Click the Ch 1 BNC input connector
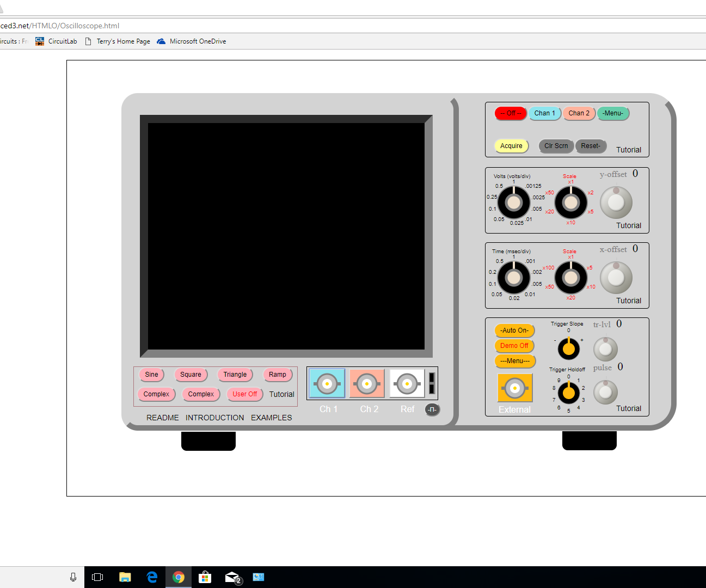This screenshot has height=588, width=706. (x=326, y=383)
